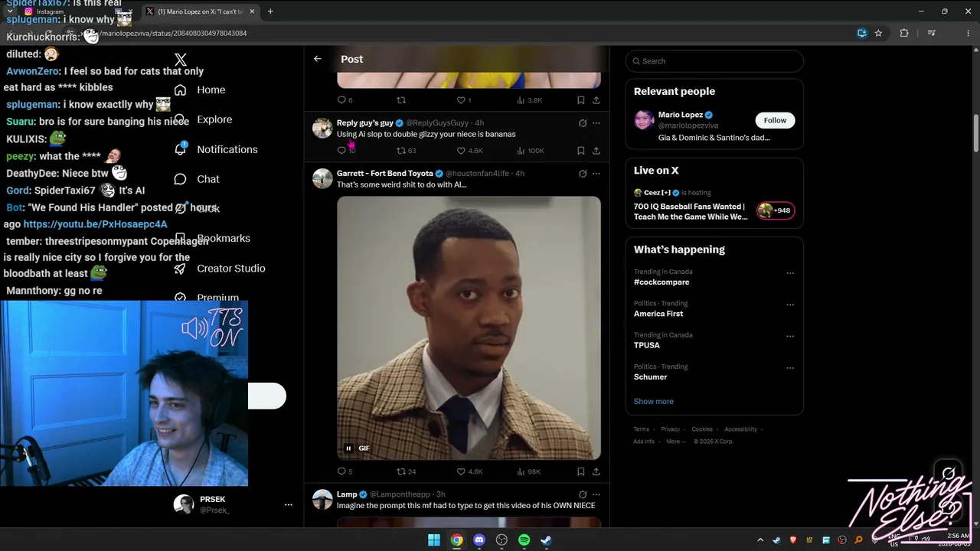View analytics showing 100K views
Screen dimensions: 980x551
point(531,151)
